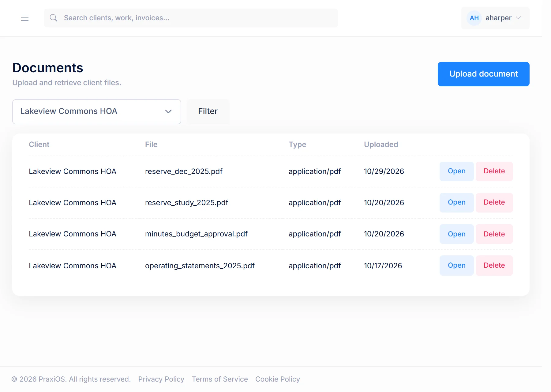The width and height of the screenshot is (551, 392).
Task: Click the search magnifier icon
Action: click(x=54, y=18)
